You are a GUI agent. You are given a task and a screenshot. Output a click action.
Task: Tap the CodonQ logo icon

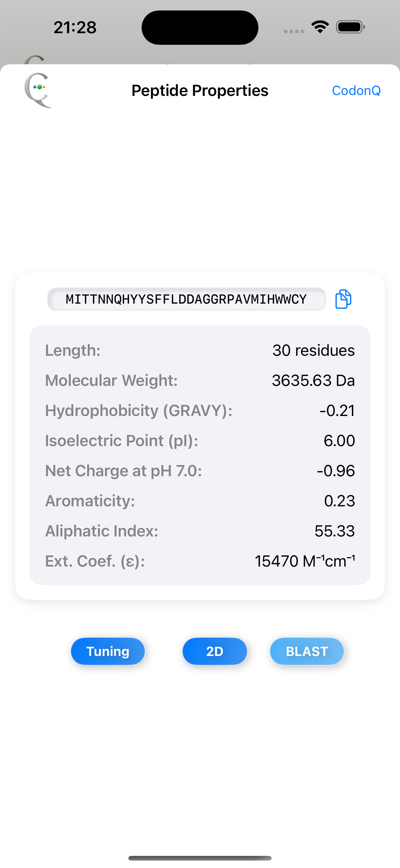click(38, 90)
